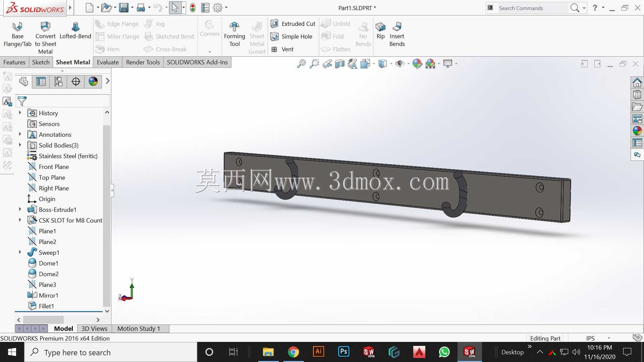Open Photoshop from the taskbar
The width and height of the screenshot is (644, 362).
(x=343, y=352)
